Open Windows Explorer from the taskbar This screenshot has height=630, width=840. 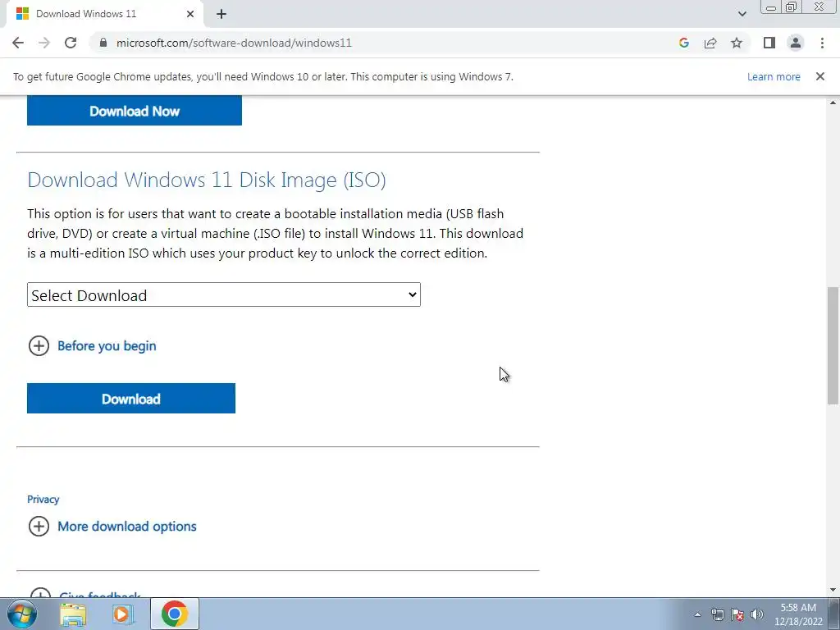coord(73,614)
